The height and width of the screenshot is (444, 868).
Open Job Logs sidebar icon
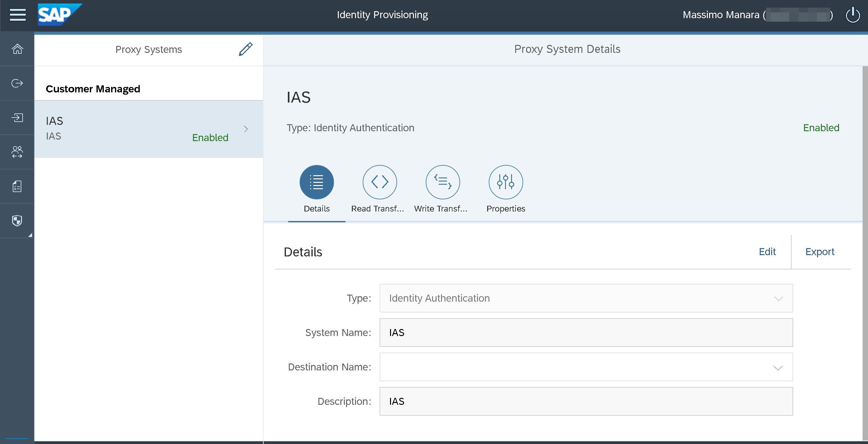click(17, 186)
